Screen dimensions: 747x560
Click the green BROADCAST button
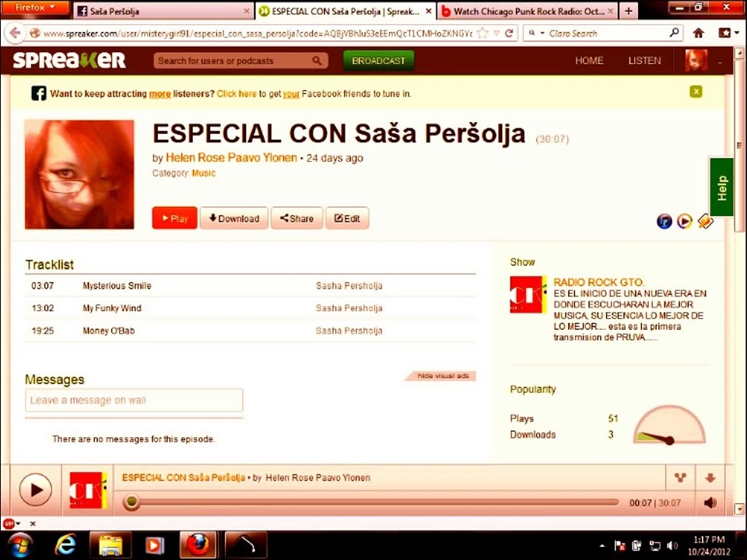pyautogui.click(x=378, y=61)
